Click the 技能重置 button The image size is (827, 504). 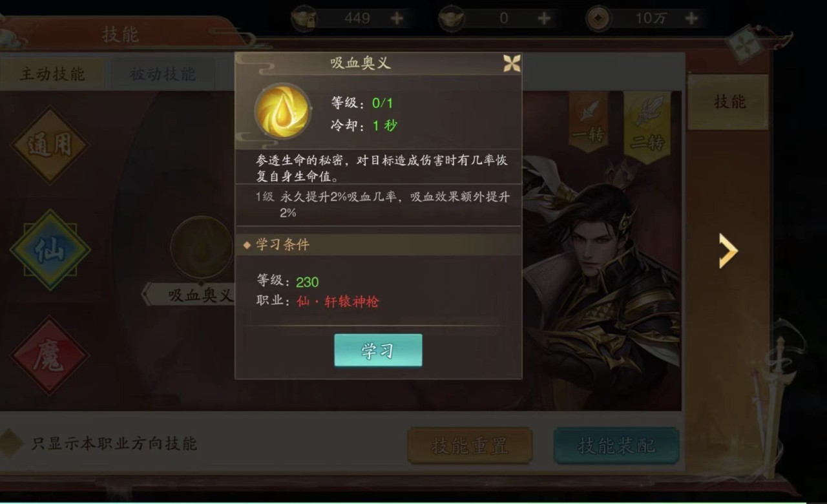click(470, 445)
